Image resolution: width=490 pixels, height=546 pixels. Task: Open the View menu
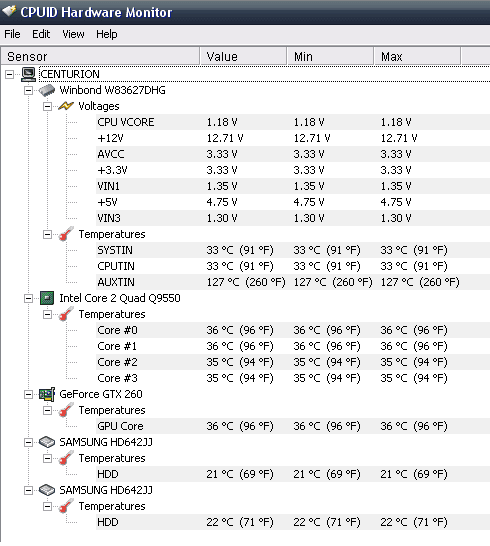[x=73, y=34]
